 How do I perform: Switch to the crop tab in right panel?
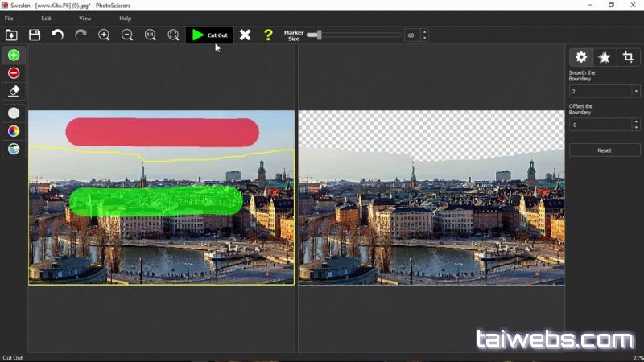point(628,57)
